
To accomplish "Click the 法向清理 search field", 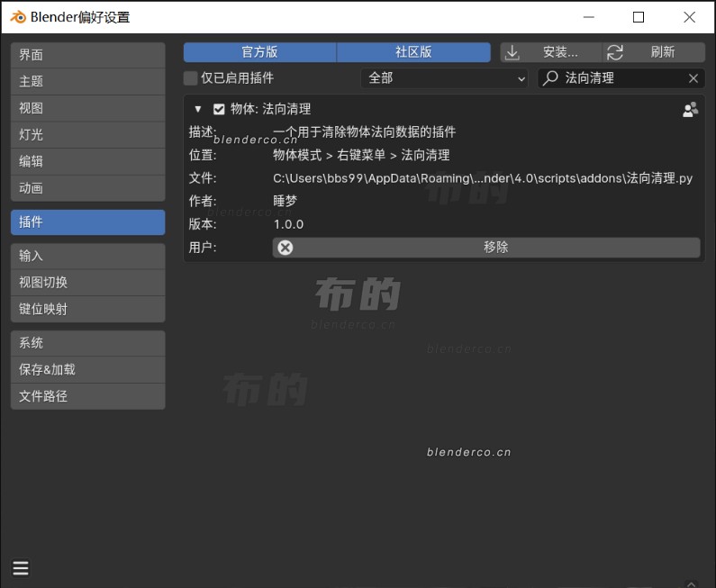I will [x=621, y=78].
